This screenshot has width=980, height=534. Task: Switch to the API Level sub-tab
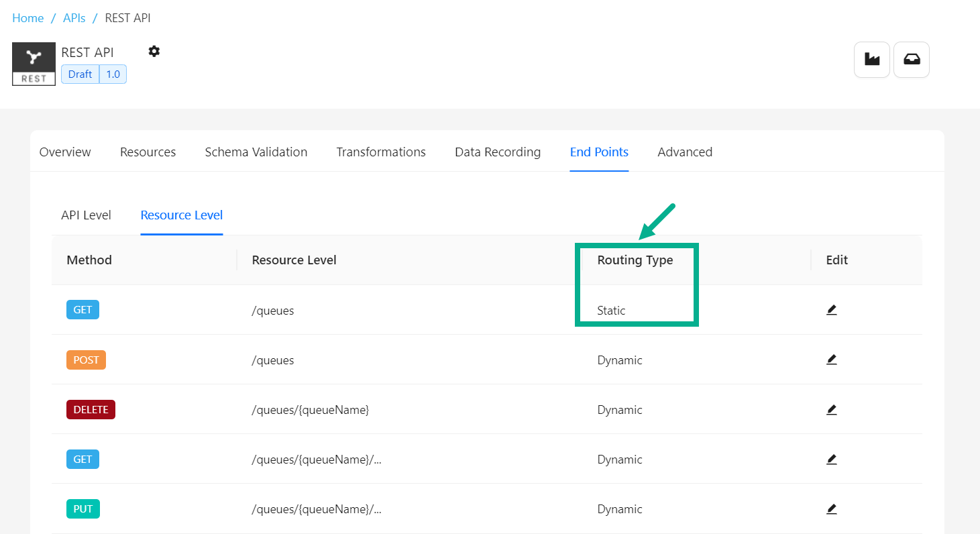(x=86, y=215)
